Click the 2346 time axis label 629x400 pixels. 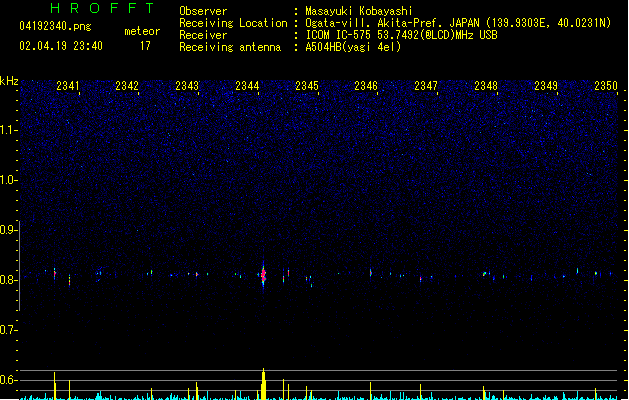pos(366,86)
